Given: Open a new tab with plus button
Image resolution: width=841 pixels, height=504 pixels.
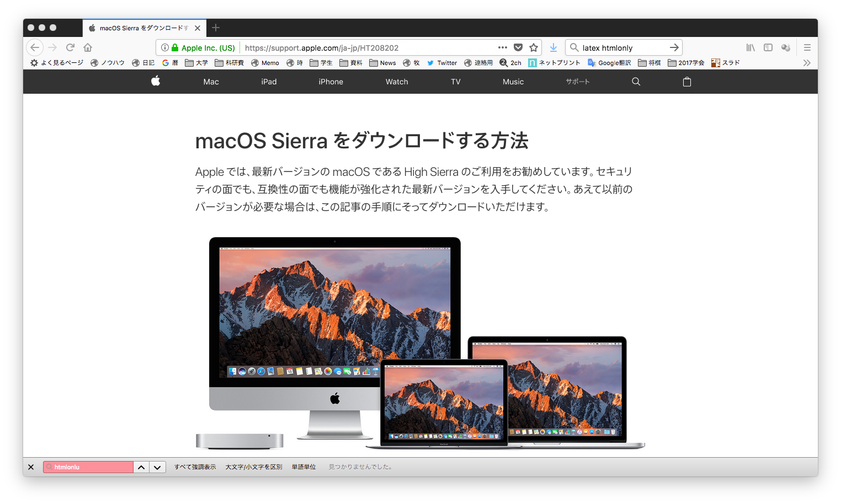Looking at the screenshot, I should click(x=216, y=28).
